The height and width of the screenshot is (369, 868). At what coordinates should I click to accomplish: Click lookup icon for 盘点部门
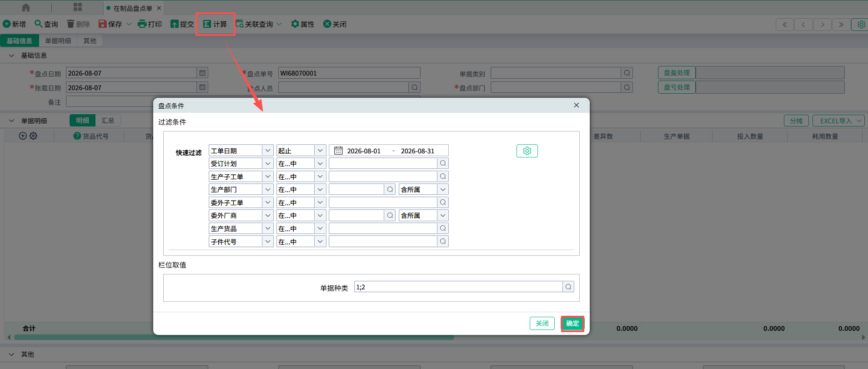point(627,87)
